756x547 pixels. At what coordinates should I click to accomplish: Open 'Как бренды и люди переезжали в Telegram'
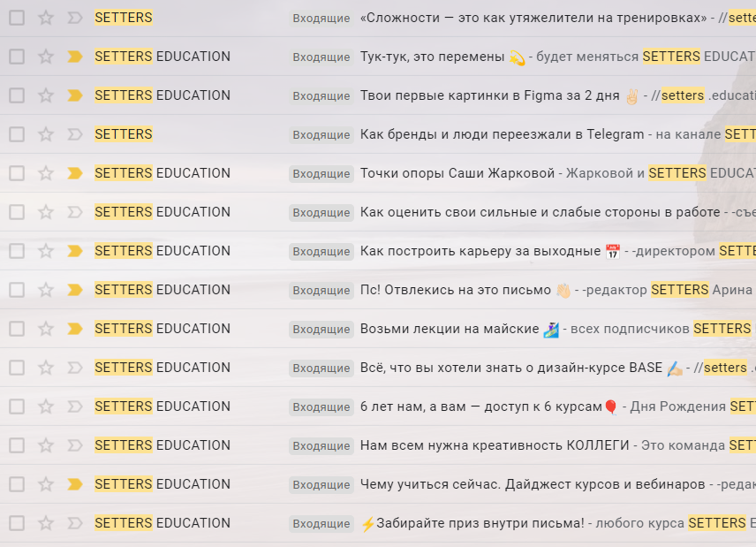tap(502, 134)
